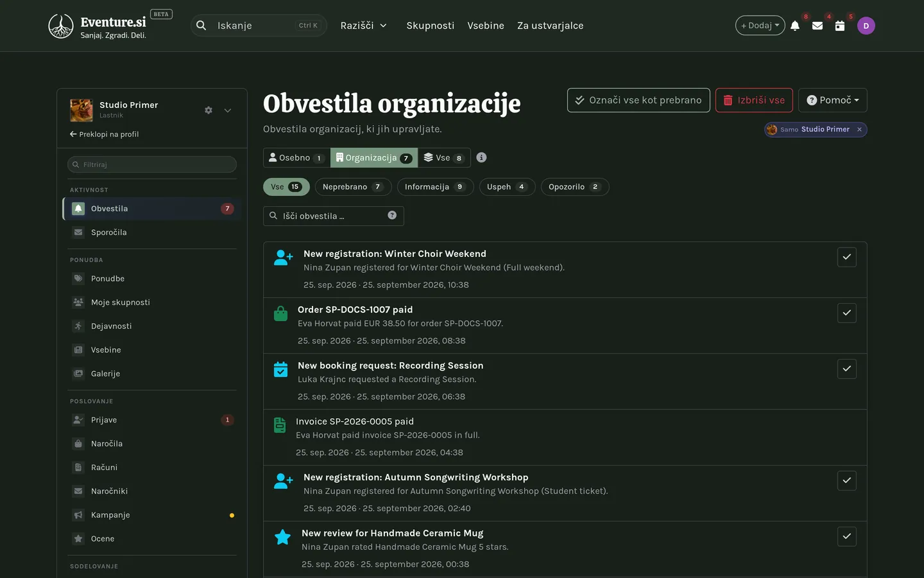Viewport: 924px width, 578px height.
Task: Click calendar icon of Recording Session booking
Action: tap(281, 369)
